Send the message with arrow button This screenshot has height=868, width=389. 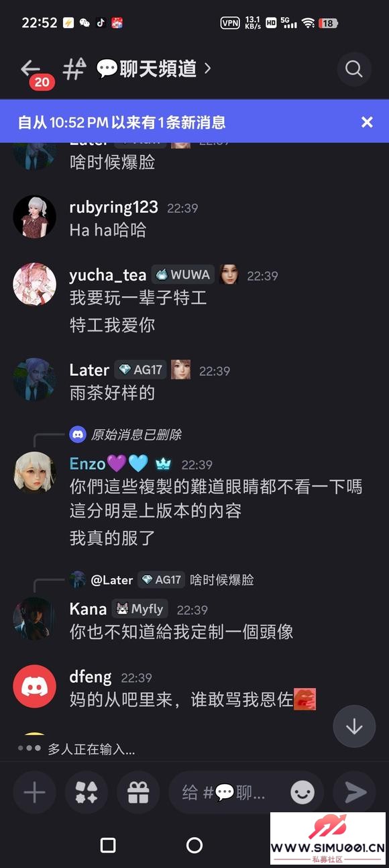[355, 793]
